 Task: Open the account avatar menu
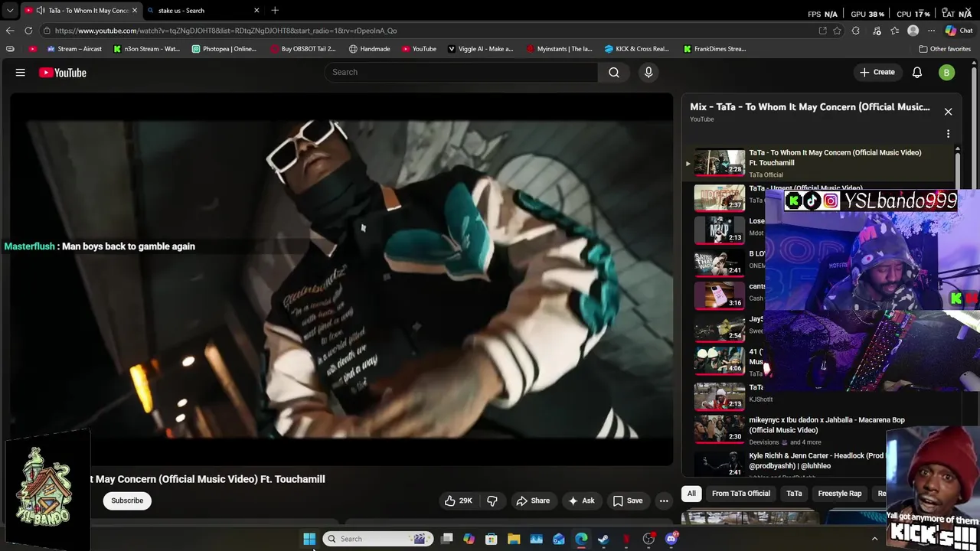(x=947, y=73)
